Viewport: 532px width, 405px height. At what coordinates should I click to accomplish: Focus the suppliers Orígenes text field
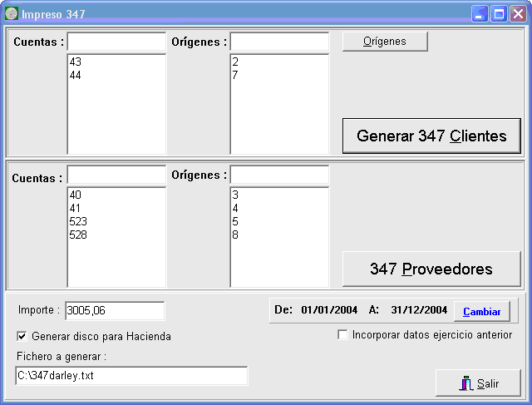279,175
